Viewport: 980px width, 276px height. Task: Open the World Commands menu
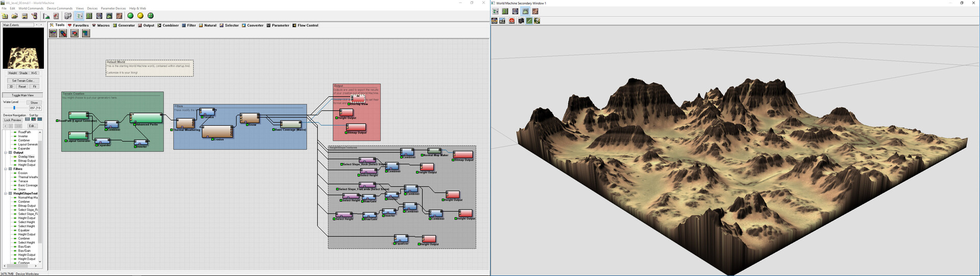coord(31,9)
